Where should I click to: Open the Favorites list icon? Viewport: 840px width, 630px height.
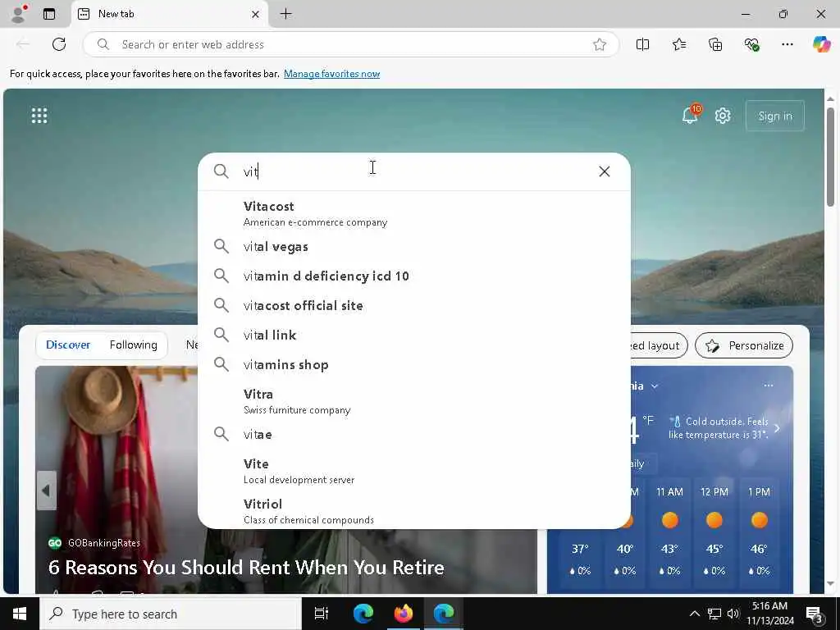pyautogui.click(x=678, y=44)
